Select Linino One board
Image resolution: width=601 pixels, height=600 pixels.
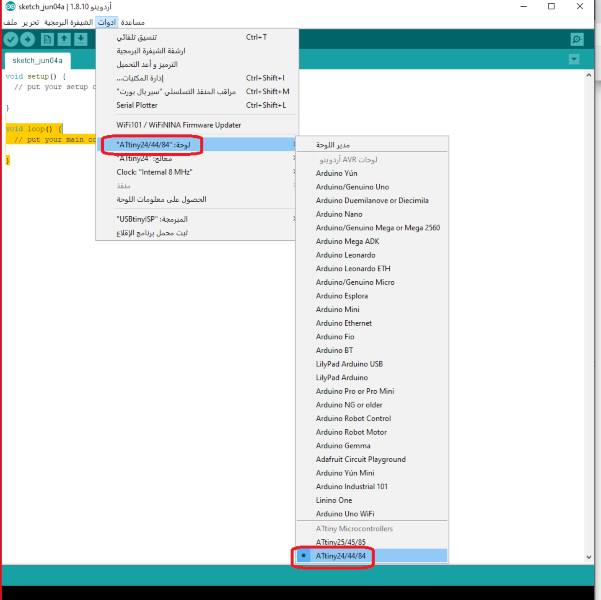pos(372,500)
